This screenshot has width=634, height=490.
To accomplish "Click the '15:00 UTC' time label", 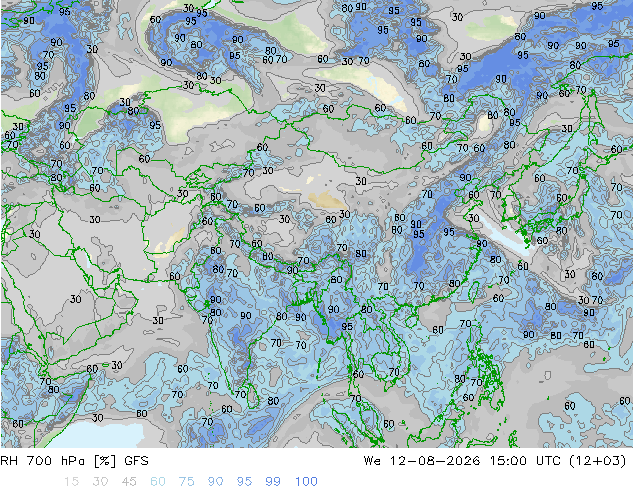I will (x=526, y=461).
